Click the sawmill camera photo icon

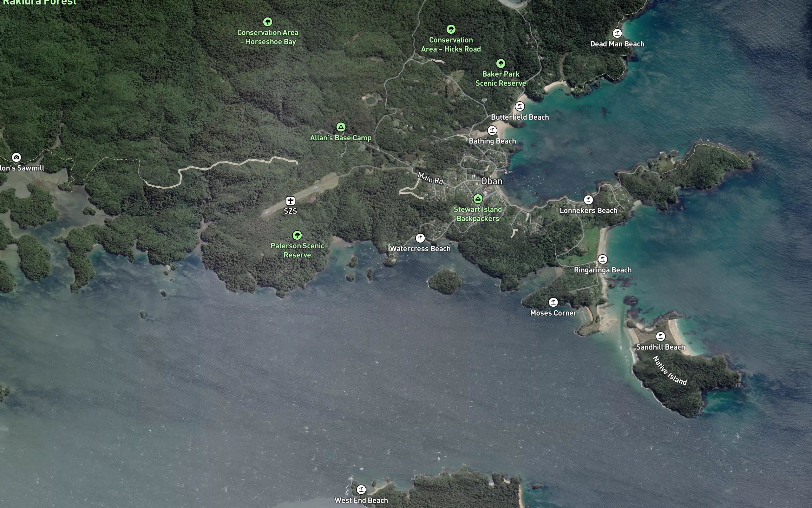coord(16,157)
